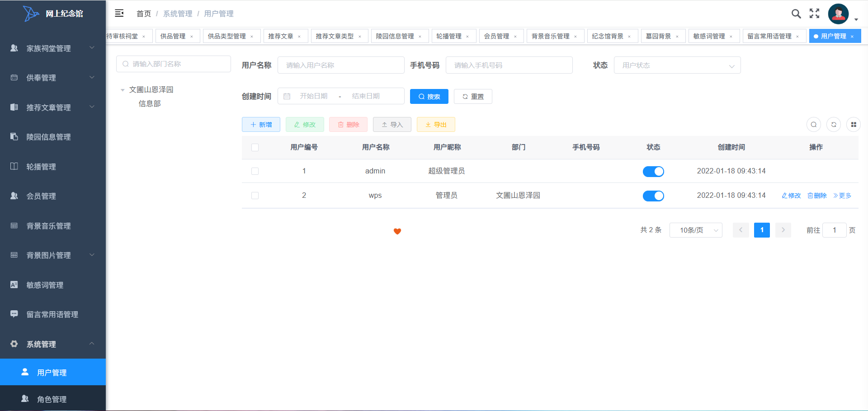The width and height of the screenshot is (868, 411).
Task: Click the 会员管理 sidebar icon
Action: 14,196
